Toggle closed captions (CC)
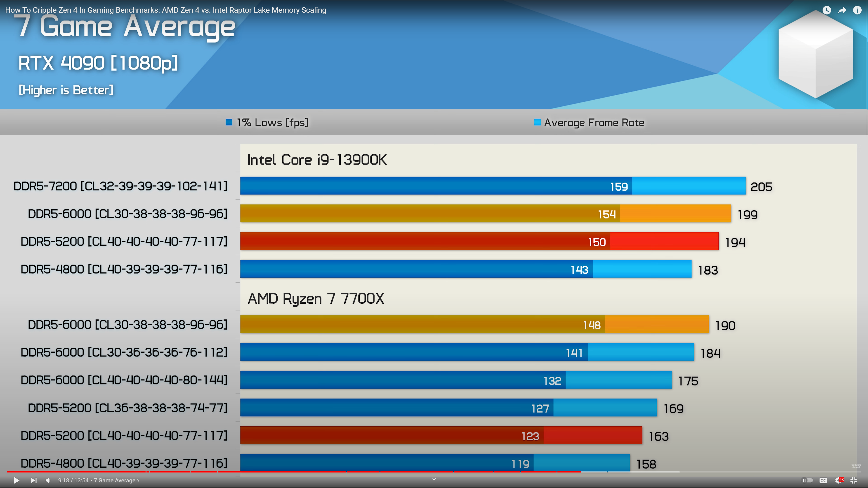Screen dimensions: 868x488 pos(823,480)
